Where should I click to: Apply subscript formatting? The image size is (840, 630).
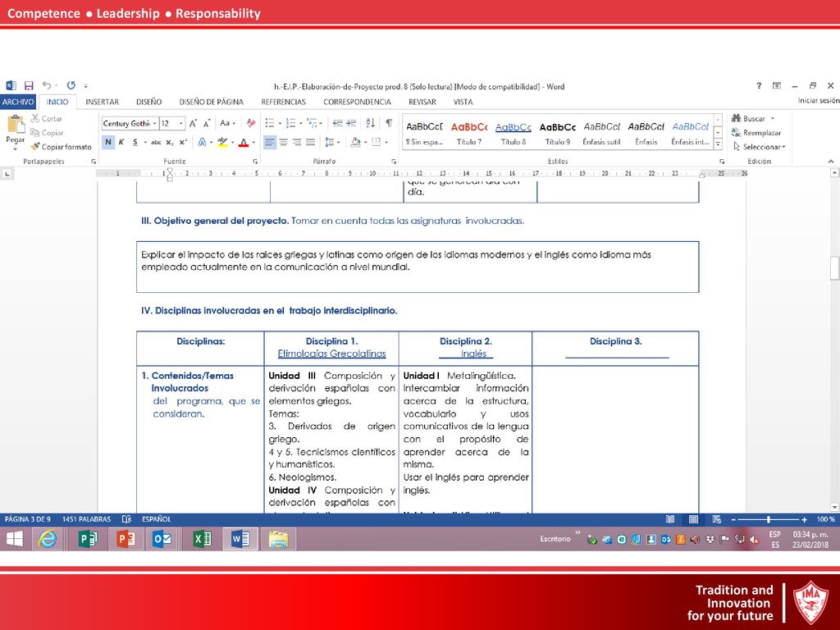(169, 142)
